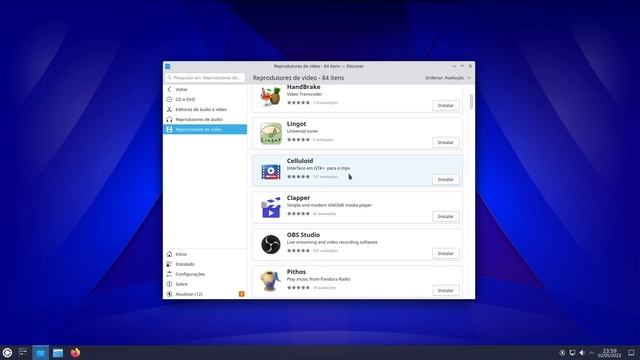Click the Lingot app icon

(x=271, y=133)
